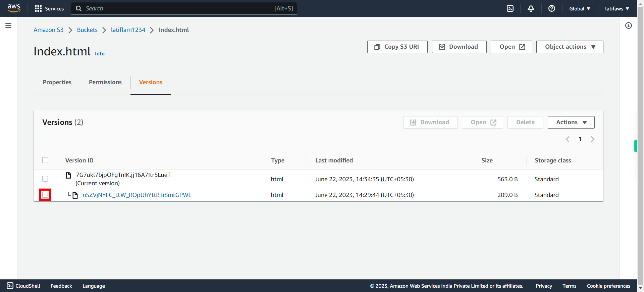Image resolution: width=644 pixels, height=292 pixels.
Task: Open the Amazon S3 breadcrumb link
Action: 49,30
